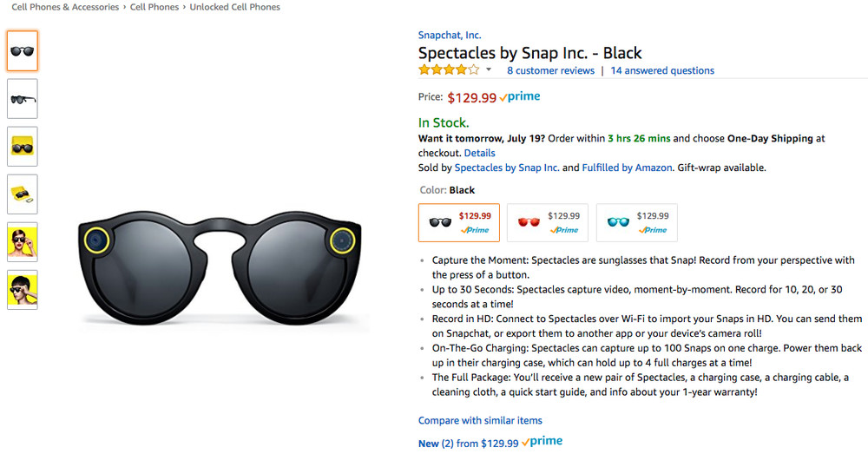View the charging case with cable thumbnail
The image size is (868, 454).
pyautogui.click(x=22, y=194)
